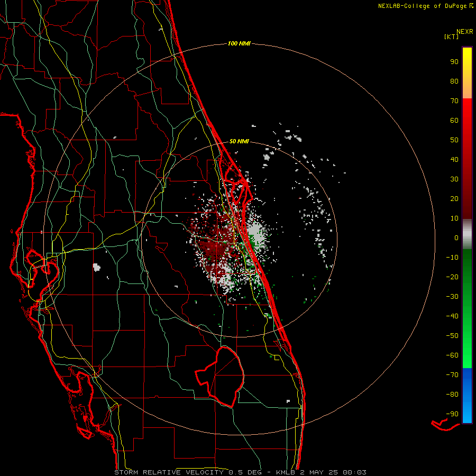476x476 pixels.
Task: Click the [KT] units label
Action: [x=452, y=36]
